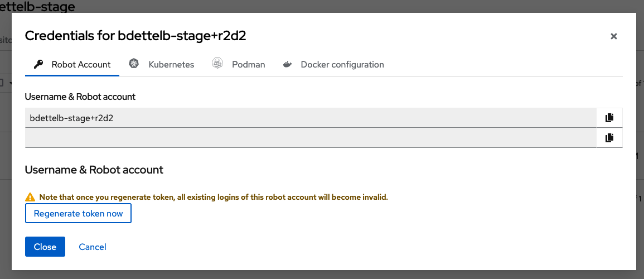Click the dialog title "Credentials for bdettelb-stage+r2d2"
The image size is (644, 279).
[x=135, y=36]
